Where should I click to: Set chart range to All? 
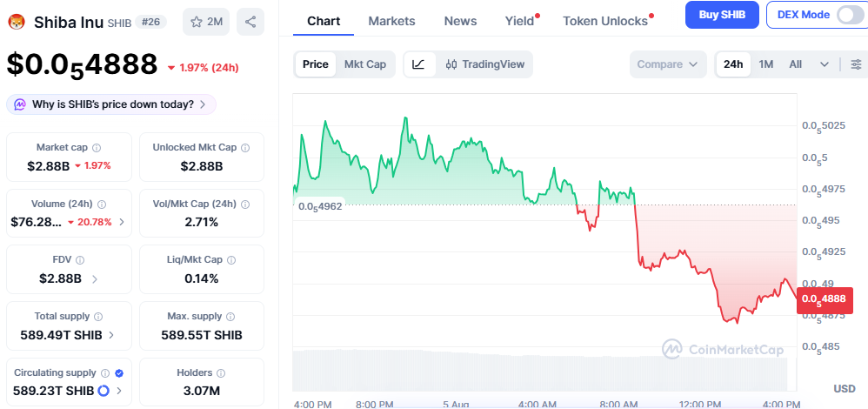coord(796,64)
